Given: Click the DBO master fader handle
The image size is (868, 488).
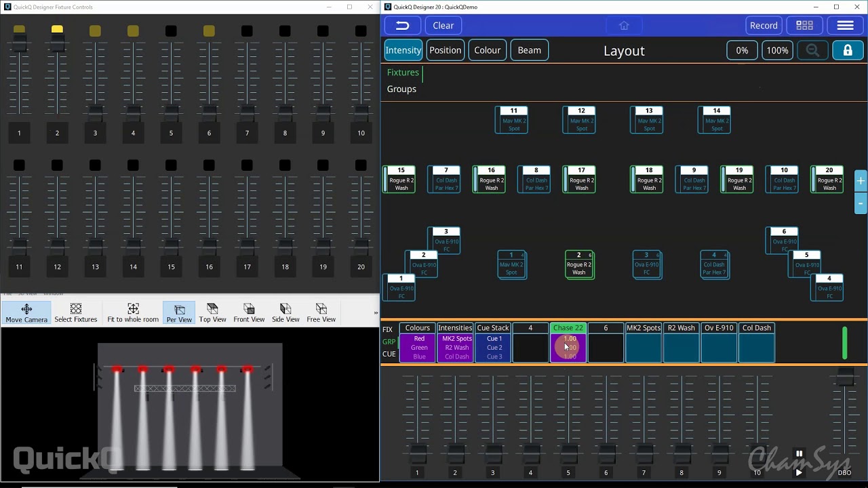Looking at the screenshot, I should tap(844, 378).
